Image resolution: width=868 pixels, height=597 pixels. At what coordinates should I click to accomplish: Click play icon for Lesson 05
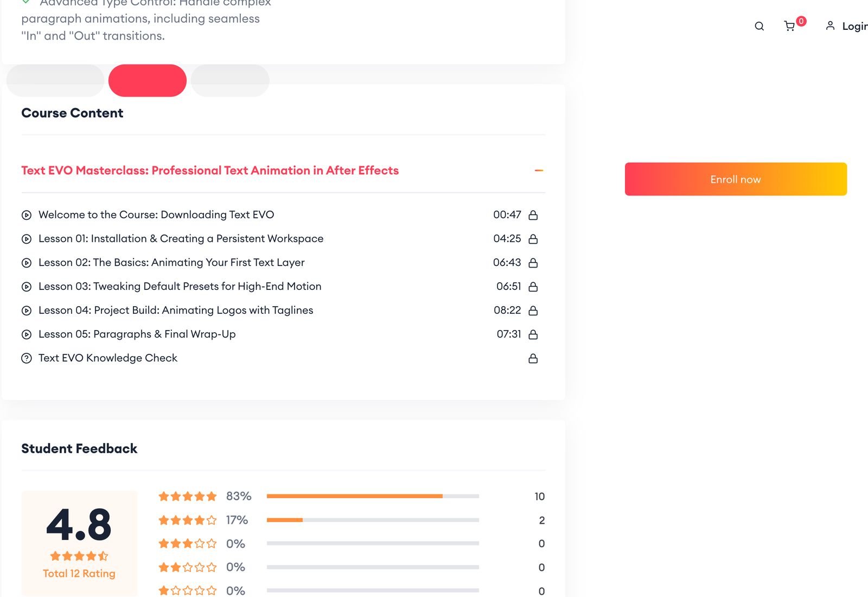pyautogui.click(x=27, y=334)
